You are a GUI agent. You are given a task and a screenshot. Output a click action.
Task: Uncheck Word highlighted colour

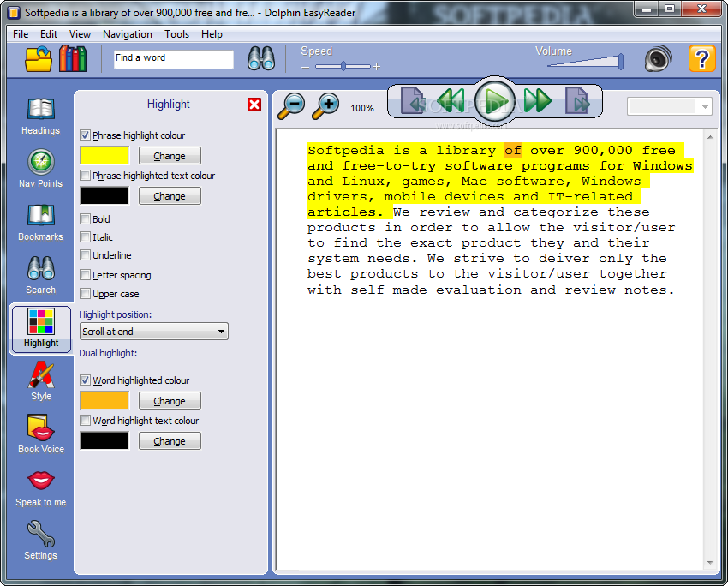tap(85, 380)
